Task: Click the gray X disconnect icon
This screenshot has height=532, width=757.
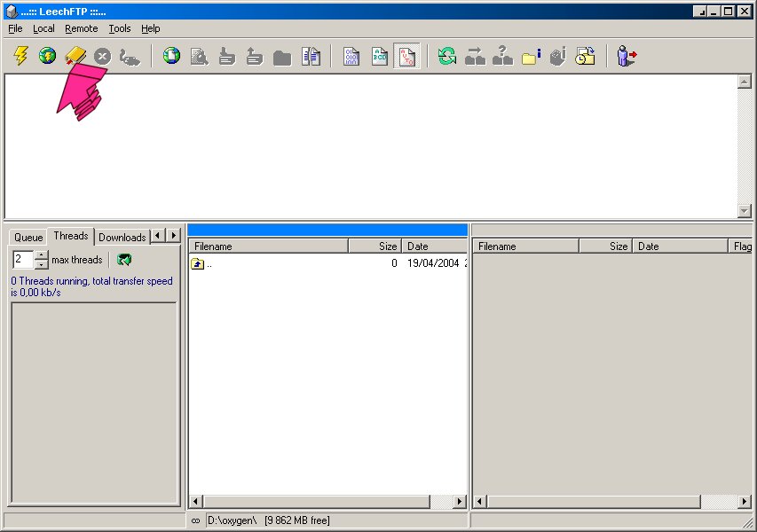Action: coord(102,57)
